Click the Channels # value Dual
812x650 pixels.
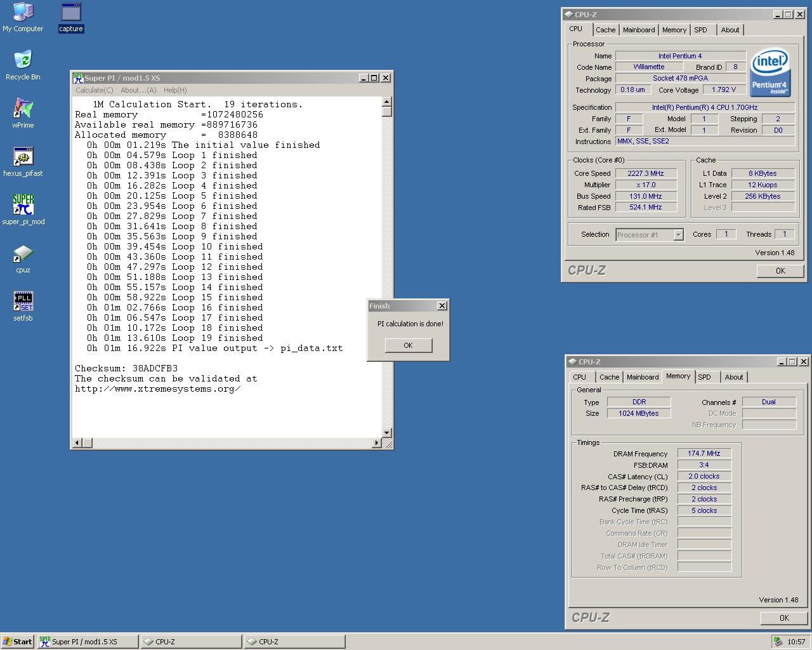[769, 402]
